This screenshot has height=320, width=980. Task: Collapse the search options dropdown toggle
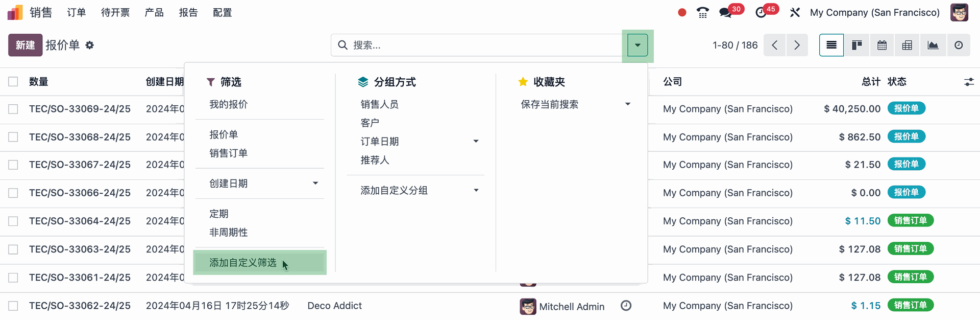638,45
